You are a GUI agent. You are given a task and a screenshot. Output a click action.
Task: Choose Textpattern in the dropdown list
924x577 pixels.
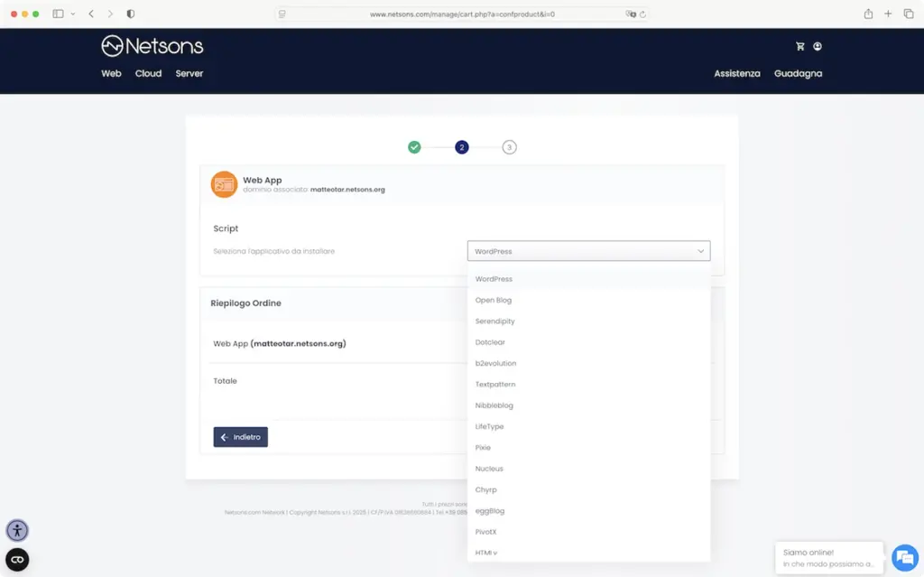(494, 385)
